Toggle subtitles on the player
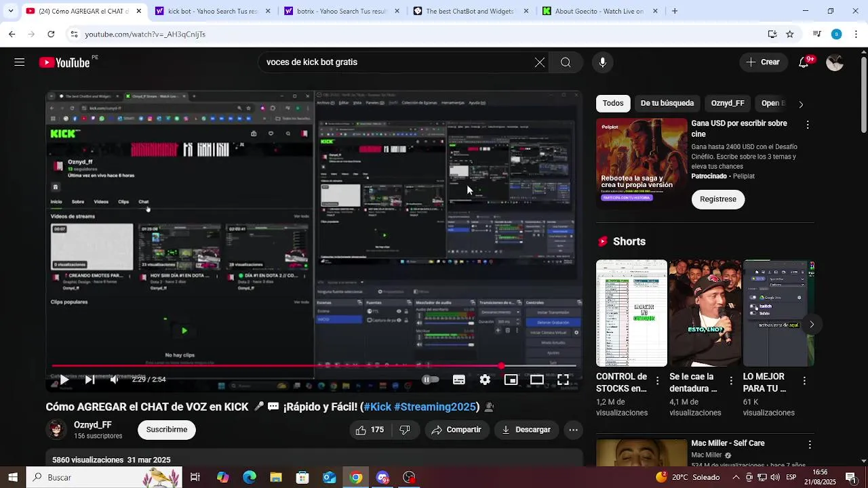Screen dimensions: 868x488 [459, 380]
